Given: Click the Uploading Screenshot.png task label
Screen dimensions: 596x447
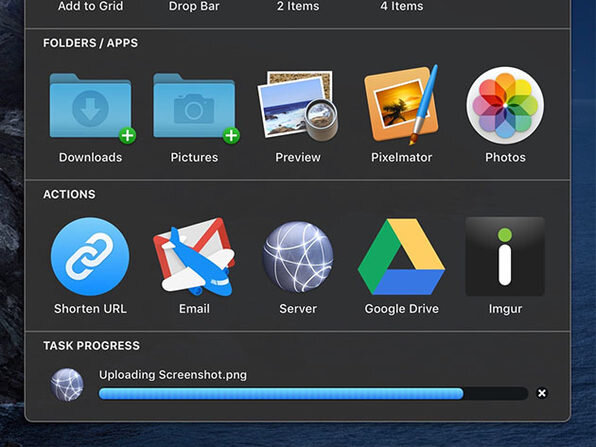Looking at the screenshot, I should (173, 375).
